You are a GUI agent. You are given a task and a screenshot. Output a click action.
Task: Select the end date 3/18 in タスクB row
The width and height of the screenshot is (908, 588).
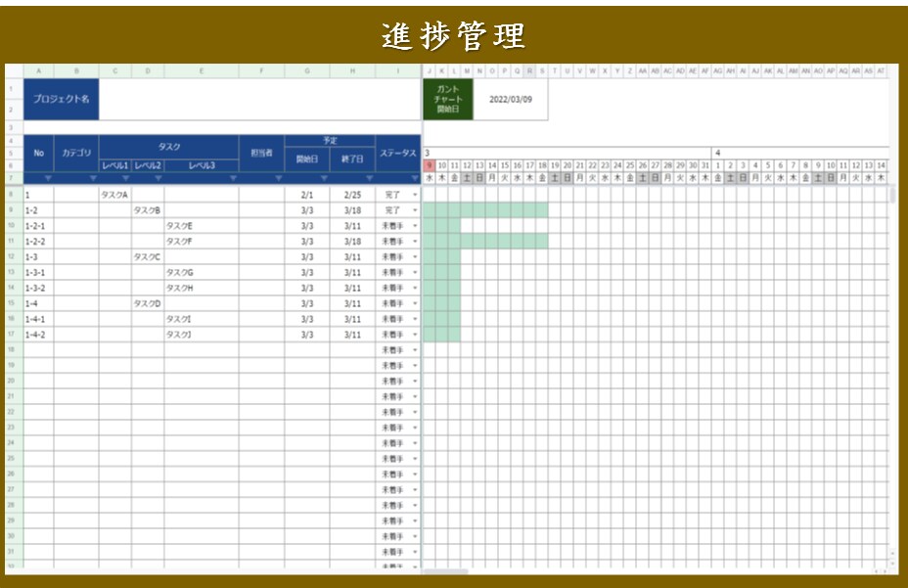point(352,210)
